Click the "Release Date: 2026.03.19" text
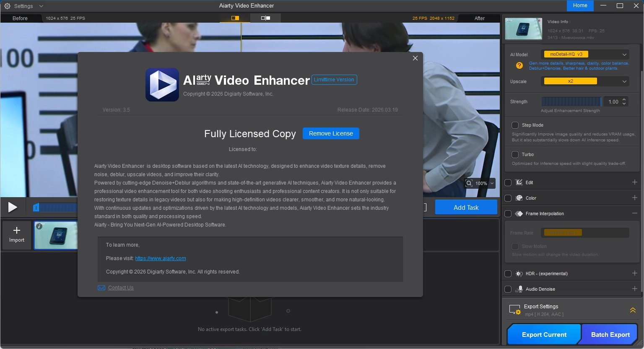The height and width of the screenshot is (349, 644). 367,110
